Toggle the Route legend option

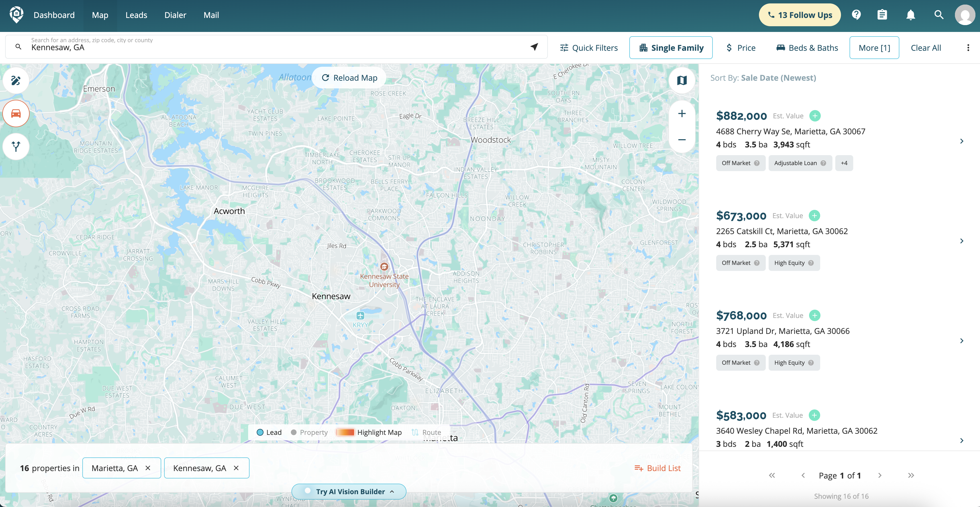[426, 432]
